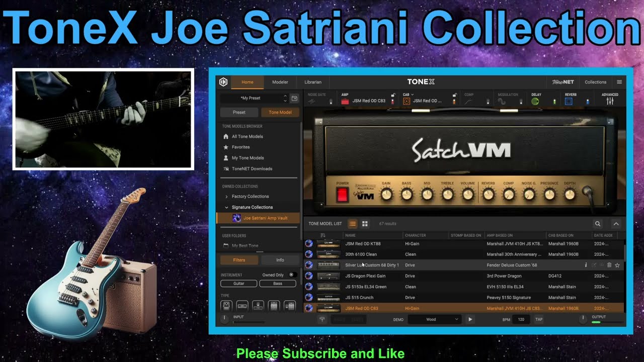Toggle the COMP on/off LED
Viewport: 644px width, 362px height.
(488, 102)
